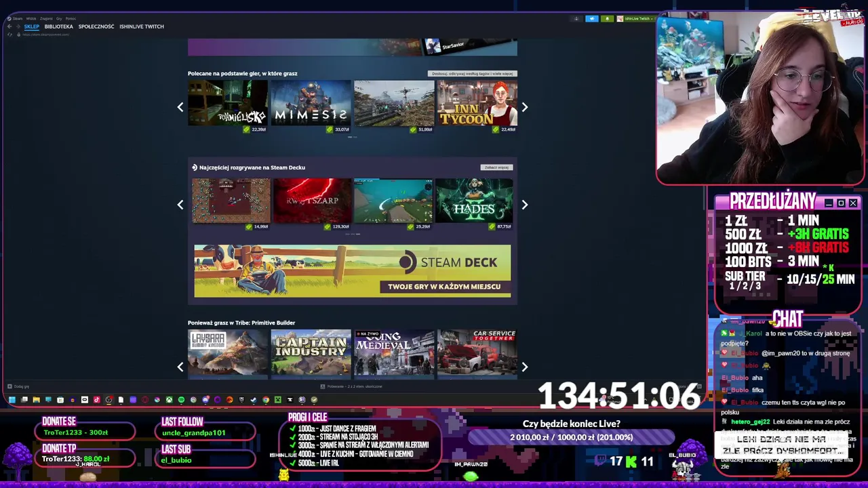Open Steam announcements megaphone button
The image size is (868, 488).
591,19
